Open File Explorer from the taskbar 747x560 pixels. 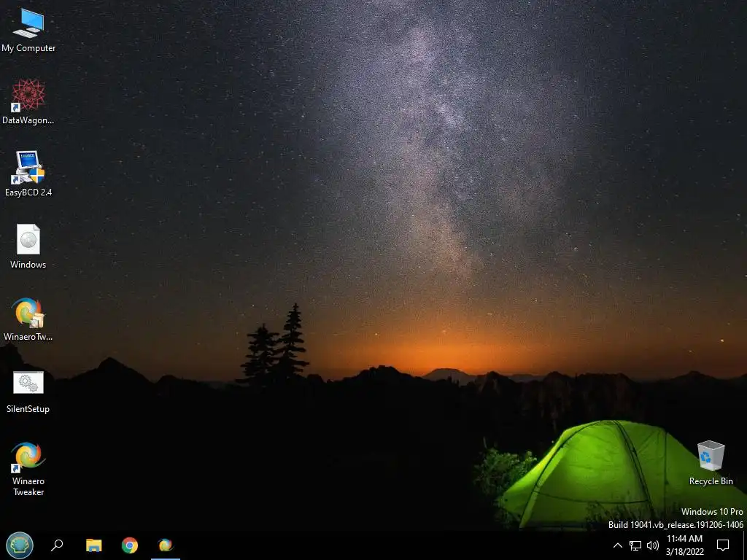[94, 545]
